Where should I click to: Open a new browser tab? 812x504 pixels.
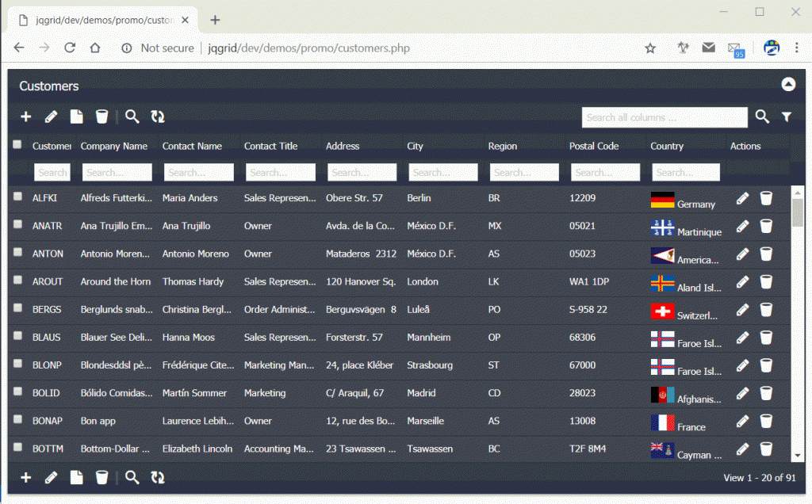[x=215, y=20]
